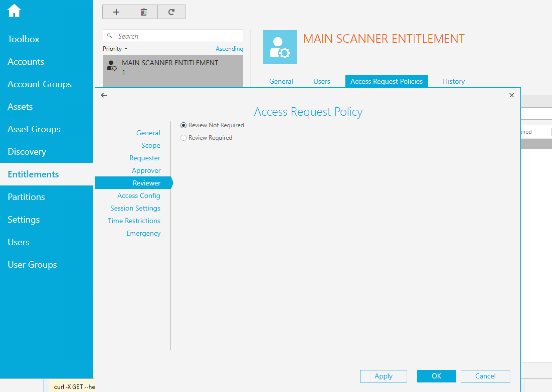This screenshot has height=392, width=552.
Task: Open the Priority sort dropdown
Action: click(115, 49)
